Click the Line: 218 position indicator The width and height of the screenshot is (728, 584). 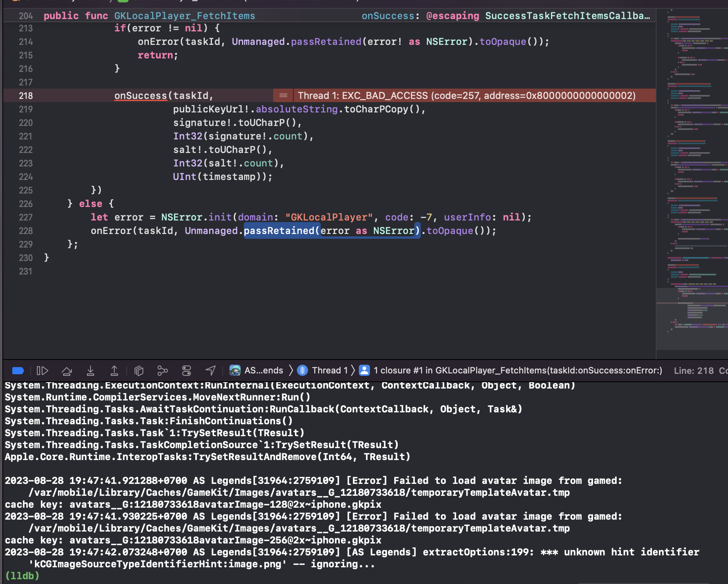[694, 371]
